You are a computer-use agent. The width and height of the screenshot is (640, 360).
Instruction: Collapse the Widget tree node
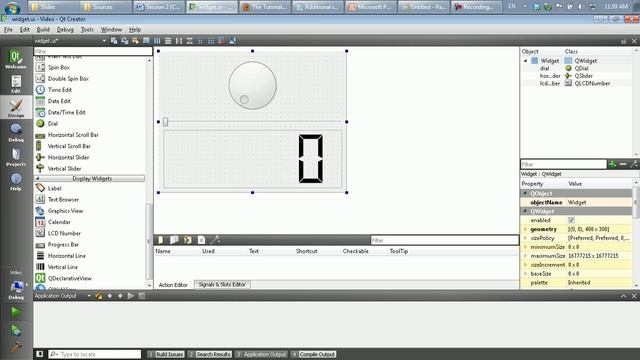(526, 61)
